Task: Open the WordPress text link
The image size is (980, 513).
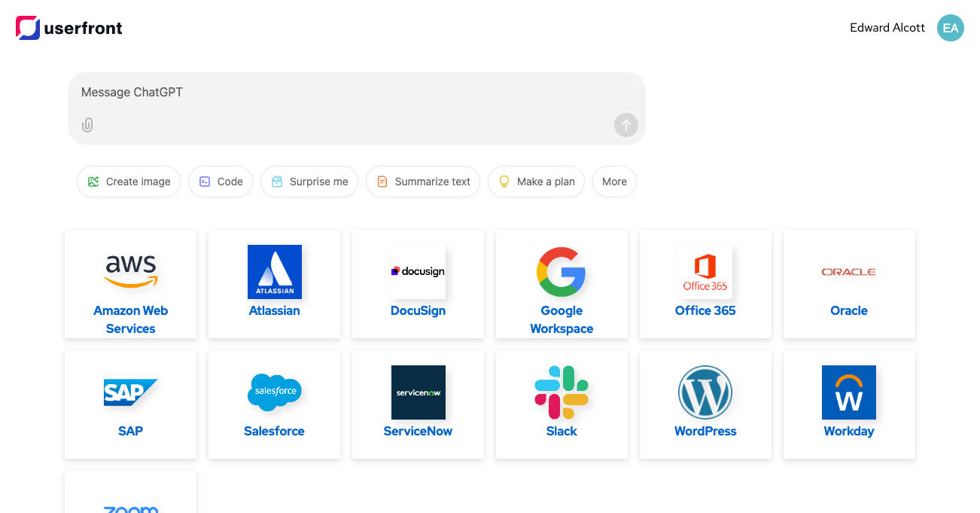Action: 705,431
